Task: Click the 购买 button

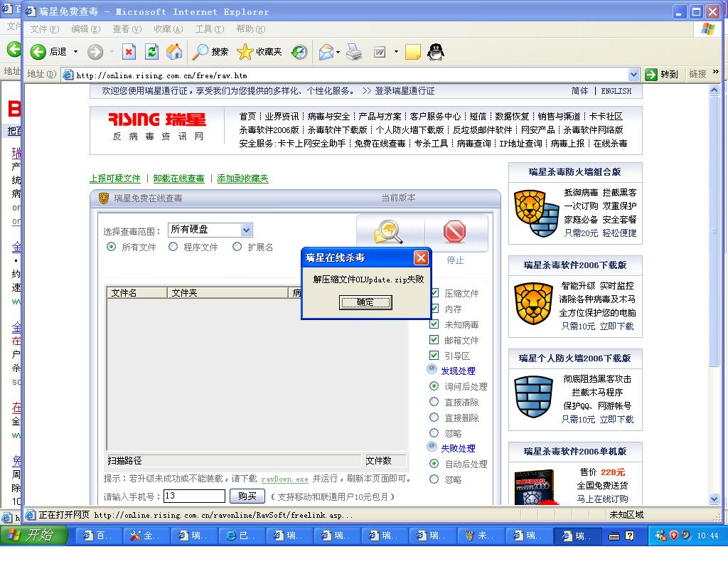Action: [247, 496]
